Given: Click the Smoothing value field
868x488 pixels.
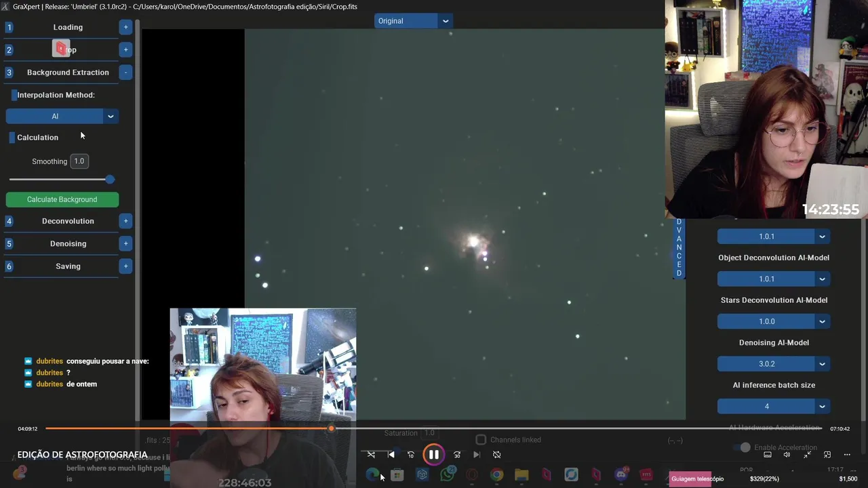Looking at the screenshot, I should [x=79, y=161].
